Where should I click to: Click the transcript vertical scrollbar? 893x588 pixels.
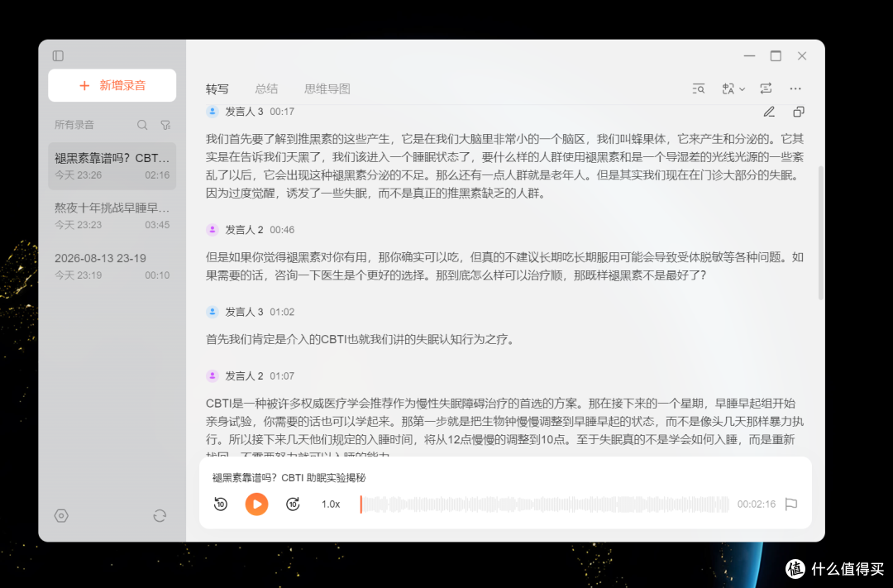pyautogui.click(x=821, y=233)
